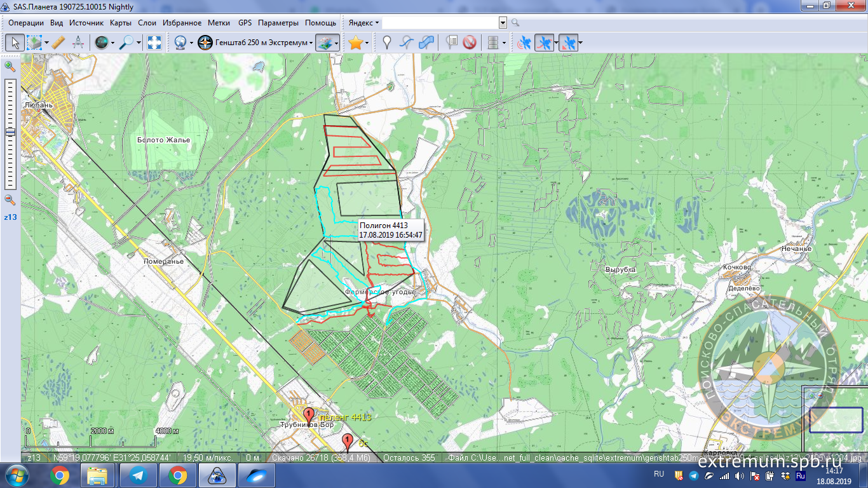Screen dimensions: 868x488
Task: Click the magnifier go-to tool icon
Action: (x=127, y=43)
